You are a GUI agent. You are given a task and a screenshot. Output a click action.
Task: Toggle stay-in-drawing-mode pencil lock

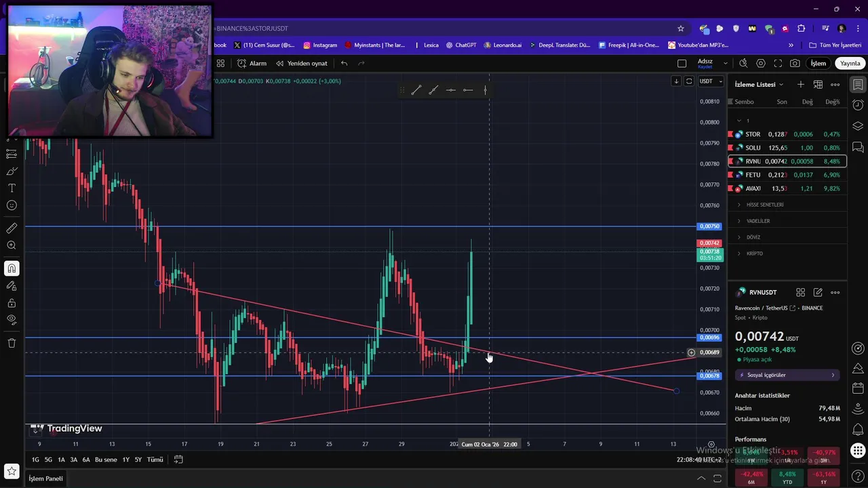point(12,286)
